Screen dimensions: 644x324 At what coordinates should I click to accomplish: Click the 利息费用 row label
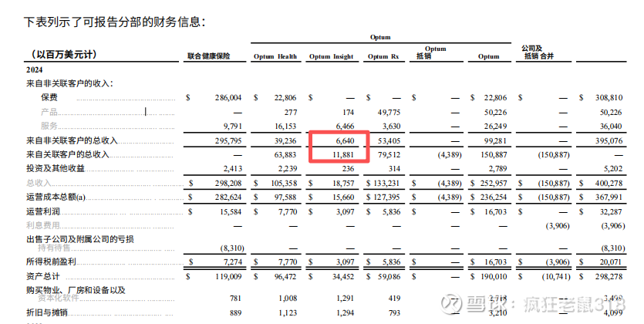(x=43, y=225)
